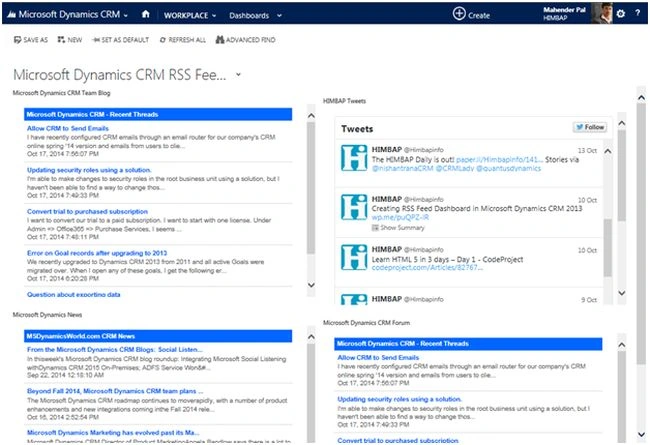Open the wp.me link in RSS Feed tweet
The height and width of the screenshot is (445, 650).
point(400,217)
